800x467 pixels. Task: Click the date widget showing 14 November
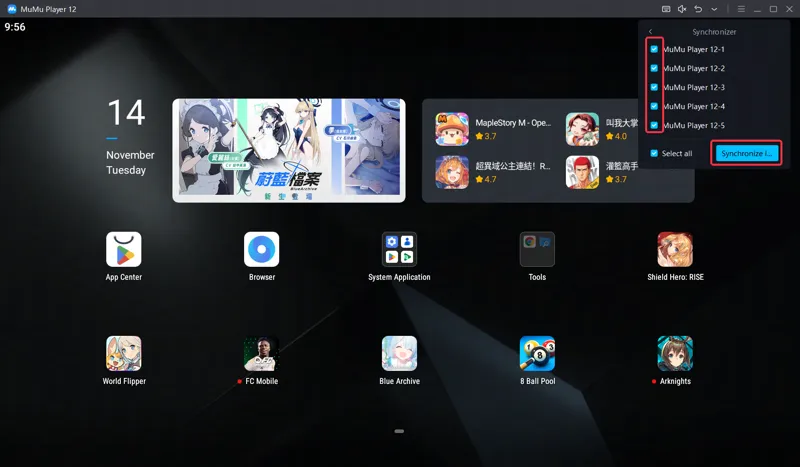click(x=130, y=137)
